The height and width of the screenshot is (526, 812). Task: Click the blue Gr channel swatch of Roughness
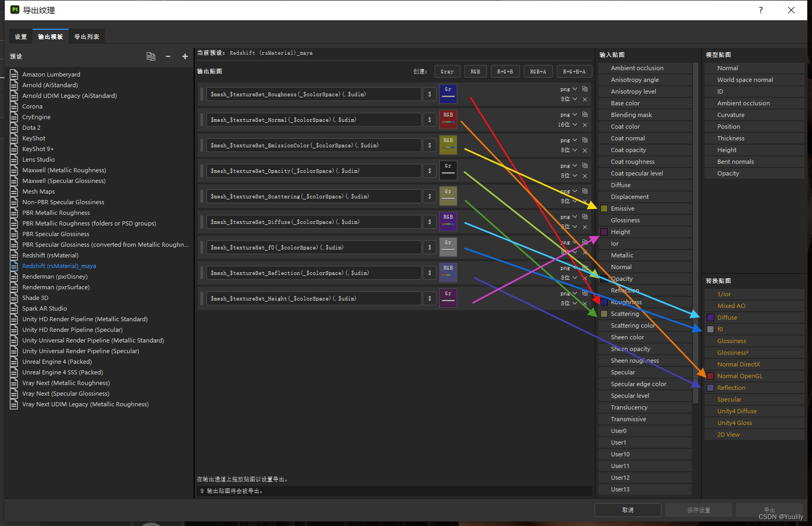448,94
